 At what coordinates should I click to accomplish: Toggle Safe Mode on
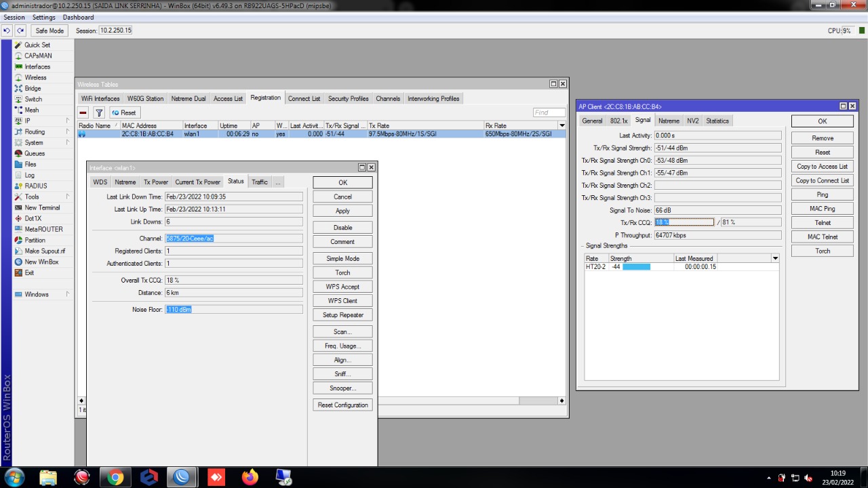click(x=50, y=30)
